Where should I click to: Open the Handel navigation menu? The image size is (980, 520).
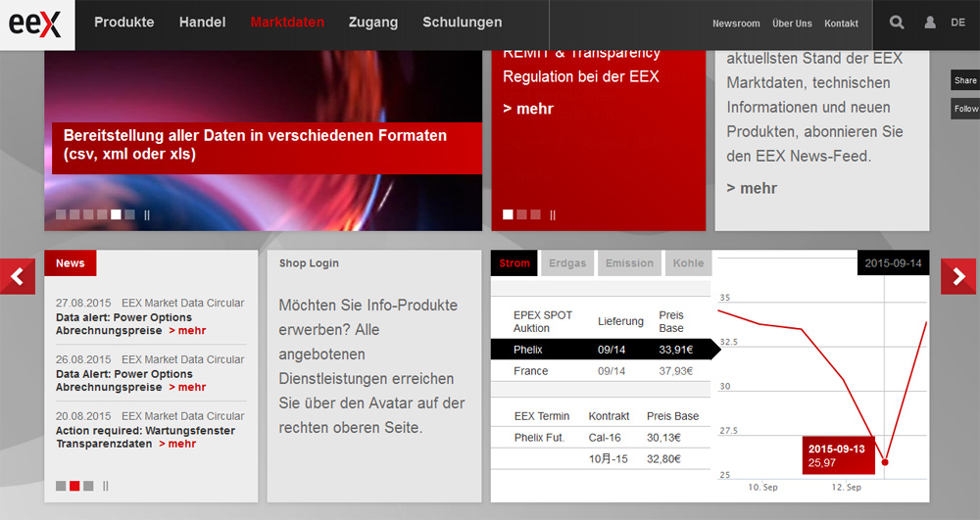(x=202, y=23)
